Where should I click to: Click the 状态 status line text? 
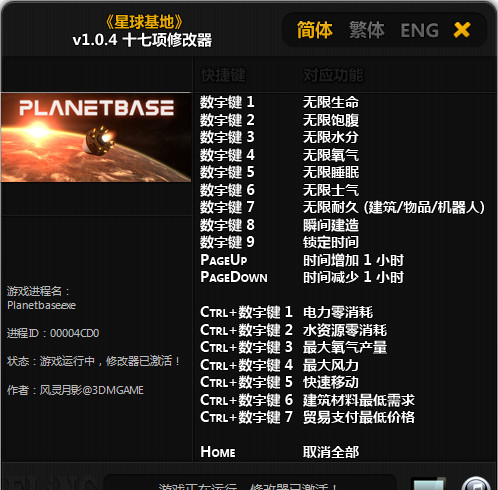point(93,361)
